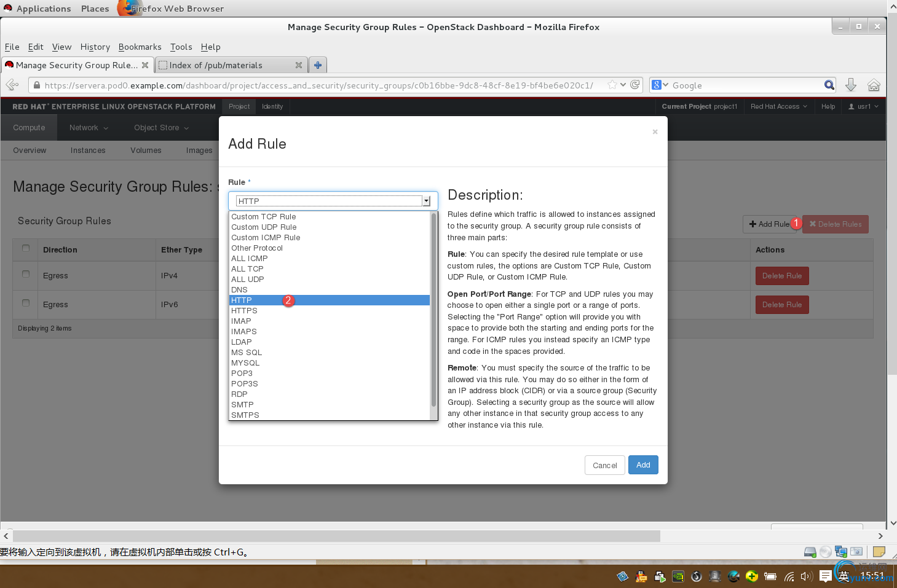The width and height of the screenshot is (897, 588).
Task: Open the QQ penguin tray icon
Action: click(641, 576)
